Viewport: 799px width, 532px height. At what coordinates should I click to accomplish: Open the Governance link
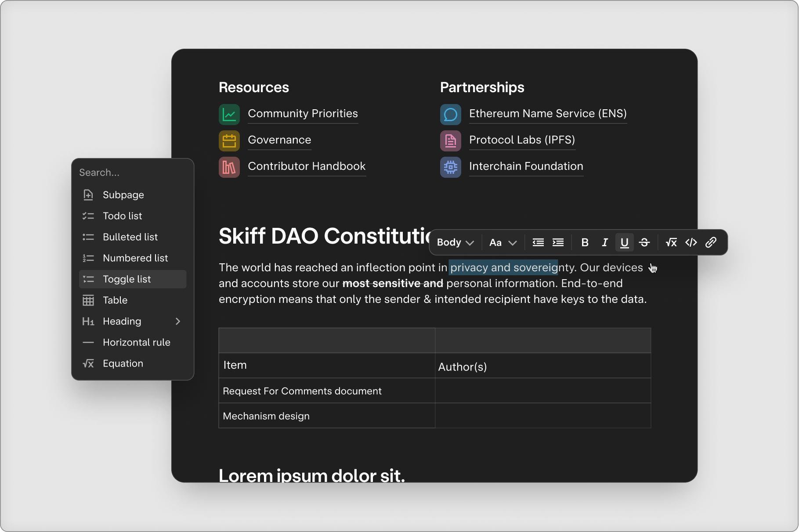[279, 140]
